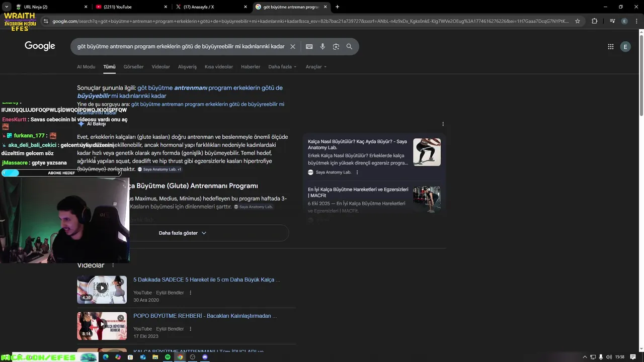Show hidden system tray icons

[585, 357]
